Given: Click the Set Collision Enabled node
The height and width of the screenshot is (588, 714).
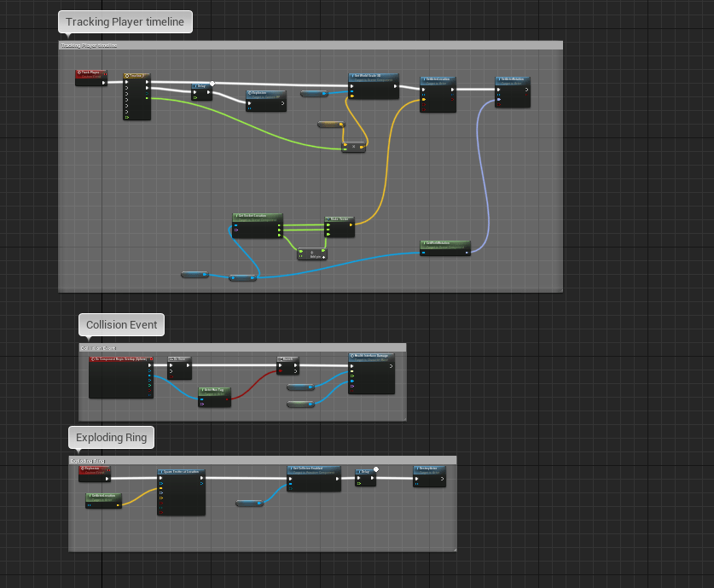Looking at the screenshot, I should click(x=313, y=469).
